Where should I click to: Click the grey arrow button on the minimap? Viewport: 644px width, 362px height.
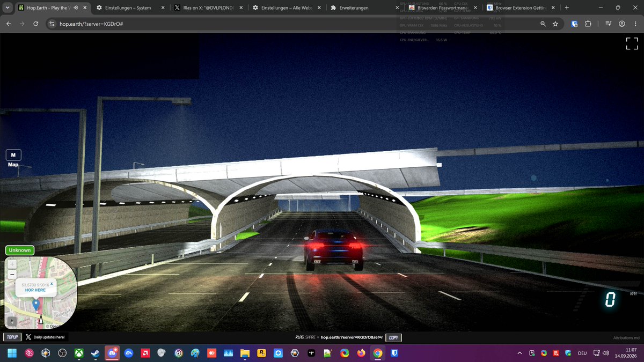[x=12, y=321]
